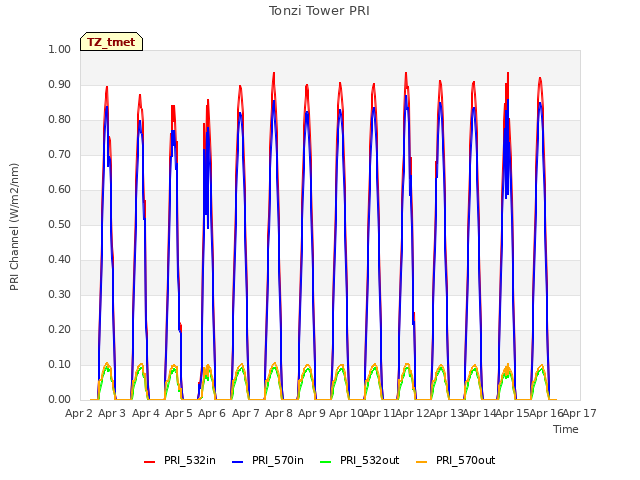The image size is (640, 480).
Task: Click the Apr 3 x-axis tick label
Action: tap(112, 413)
